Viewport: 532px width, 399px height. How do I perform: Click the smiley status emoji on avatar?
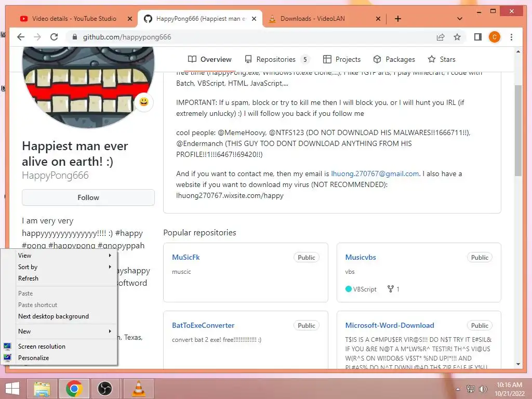(x=144, y=102)
